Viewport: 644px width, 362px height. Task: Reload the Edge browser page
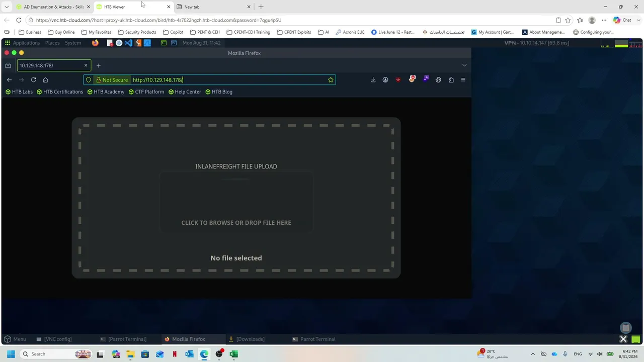[19, 20]
